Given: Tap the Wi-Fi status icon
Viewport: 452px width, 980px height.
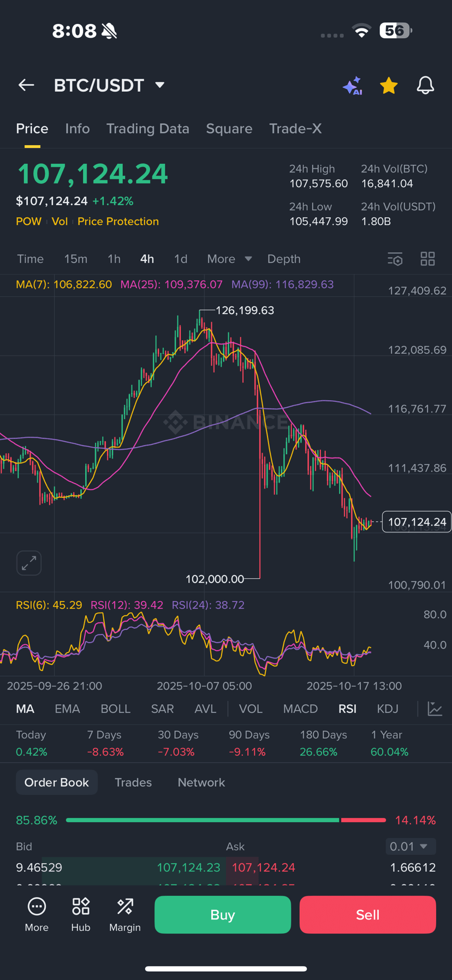Looking at the screenshot, I should (361, 31).
